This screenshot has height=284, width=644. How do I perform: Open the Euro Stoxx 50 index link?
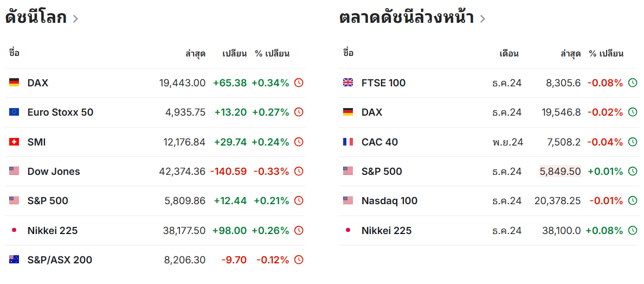(60, 112)
